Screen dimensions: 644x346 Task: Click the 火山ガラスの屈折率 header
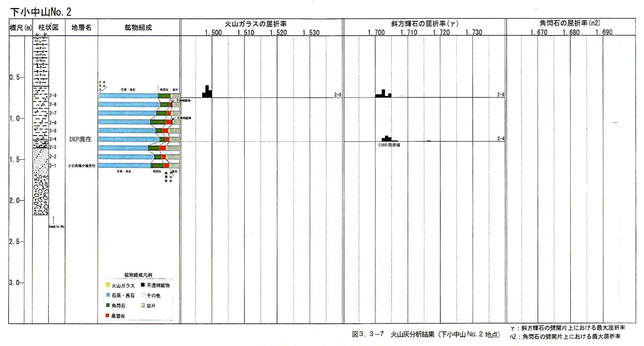click(256, 23)
